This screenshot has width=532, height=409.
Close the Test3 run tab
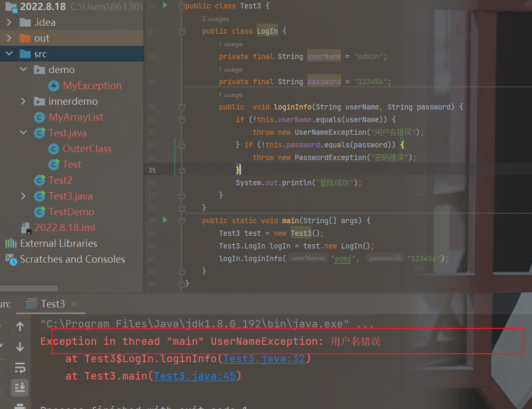[x=74, y=304]
